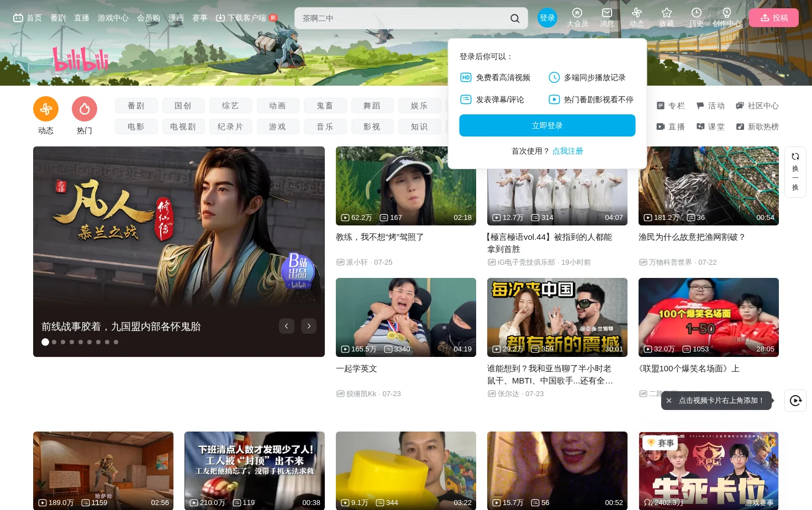Open 会员购 in the top navigation

pyautogui.click(x=149, y=18)
